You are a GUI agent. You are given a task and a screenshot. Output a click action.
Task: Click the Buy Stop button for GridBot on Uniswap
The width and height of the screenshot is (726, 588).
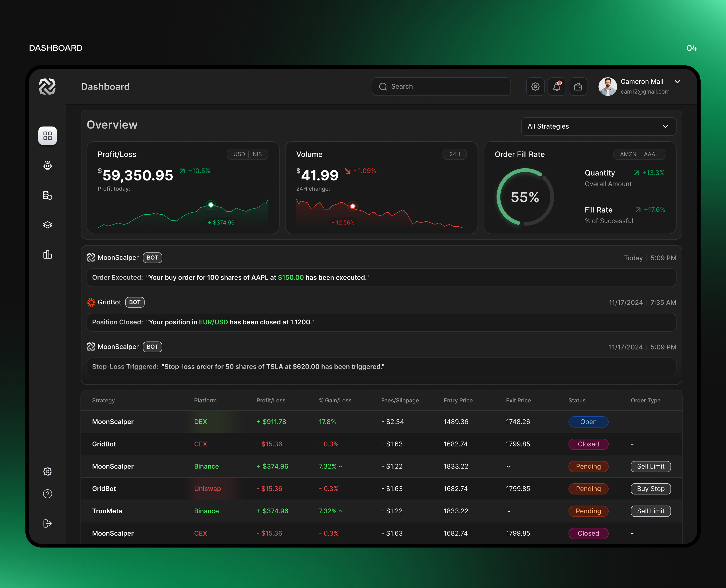click(651, 489)
